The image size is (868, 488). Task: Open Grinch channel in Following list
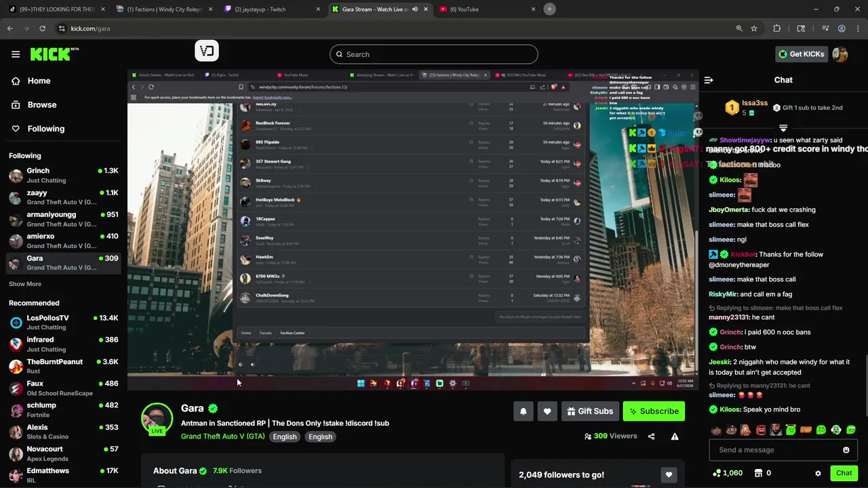[64, 176]
